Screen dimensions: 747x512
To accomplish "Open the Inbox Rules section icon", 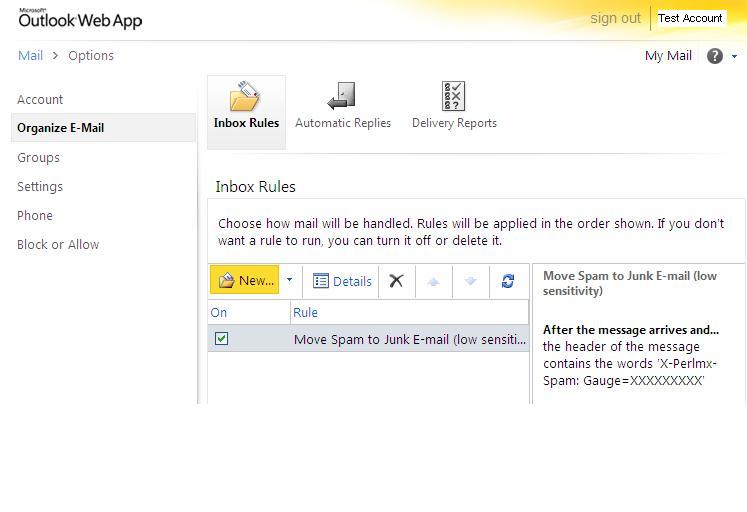I will tap(246, 98).
